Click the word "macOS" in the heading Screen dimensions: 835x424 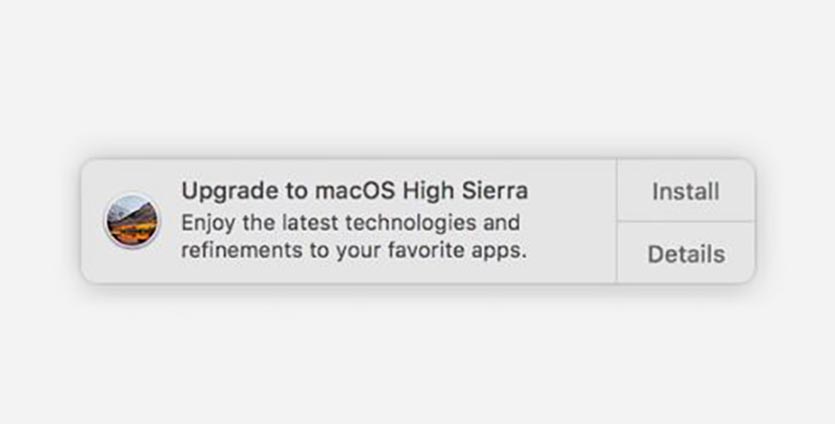[354, 191]
